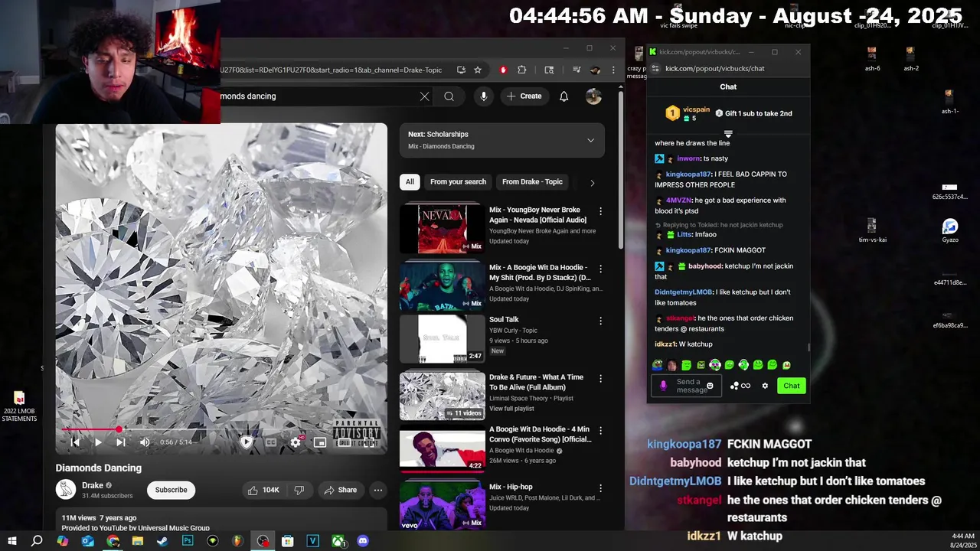Image resolution: width=980 pixels, height=551 pixels.
Task: Toggle closed captions CC button
Action: click(x=270, y=442)
